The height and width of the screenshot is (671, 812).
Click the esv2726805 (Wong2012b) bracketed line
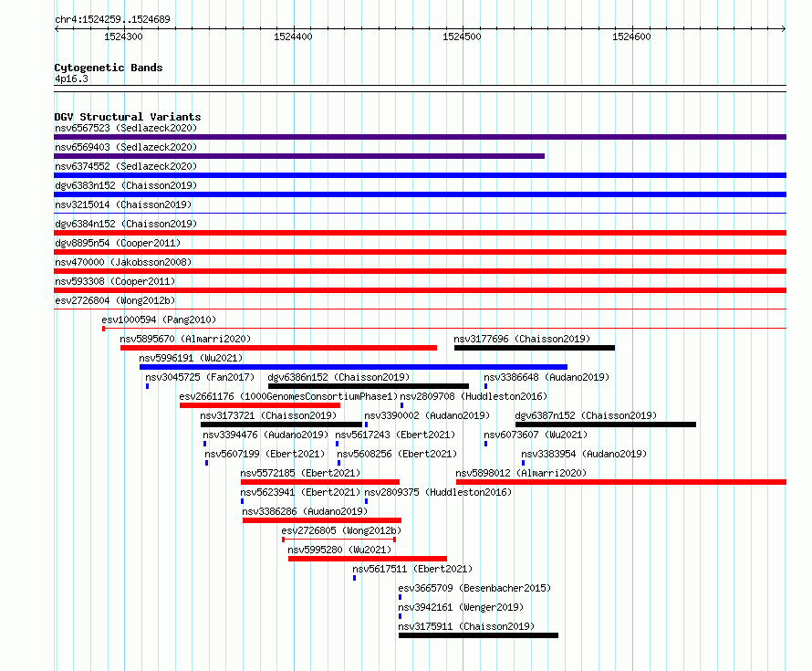339,540
